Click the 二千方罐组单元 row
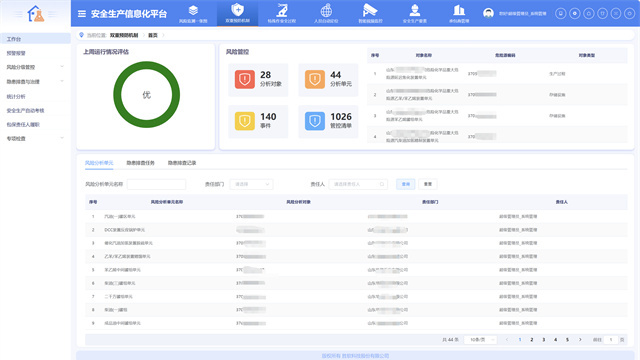Screen dimensions: 640x360 (x=356, y=296)
